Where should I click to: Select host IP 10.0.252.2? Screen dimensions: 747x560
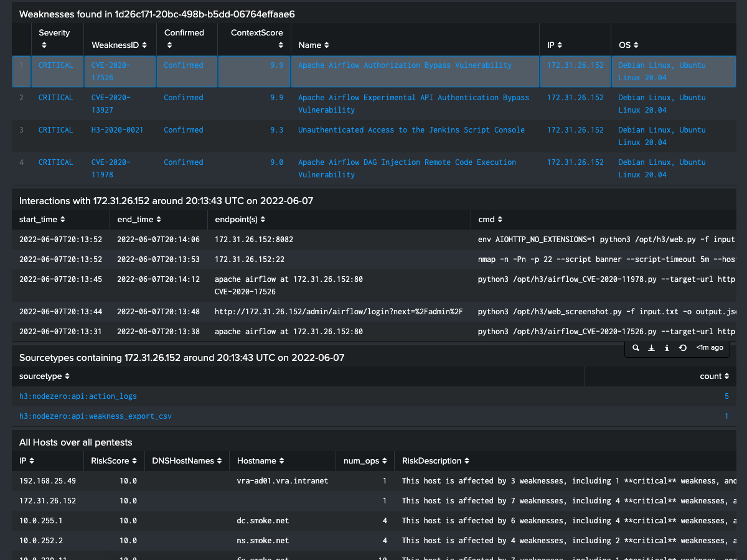coord(41,541)
